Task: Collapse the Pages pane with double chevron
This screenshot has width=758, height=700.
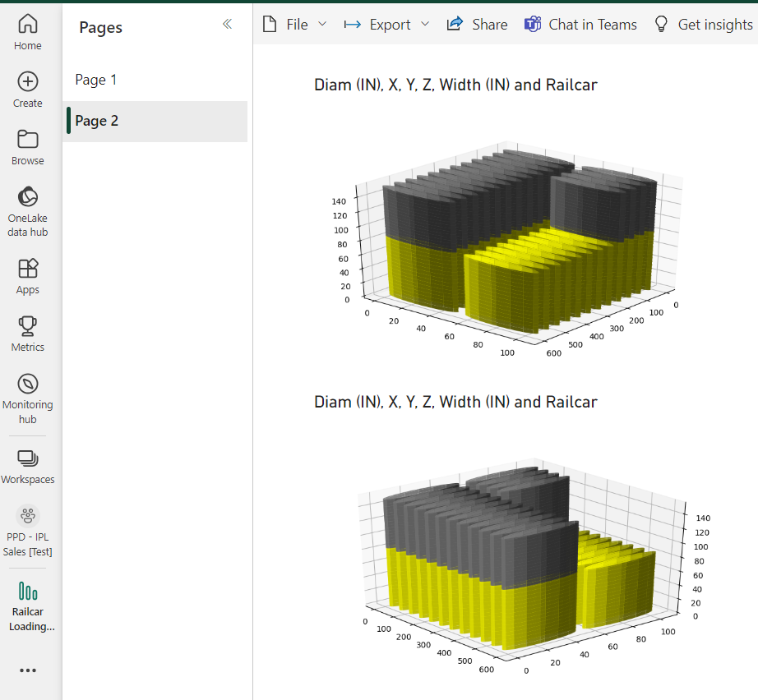Action: pos(227,24)
